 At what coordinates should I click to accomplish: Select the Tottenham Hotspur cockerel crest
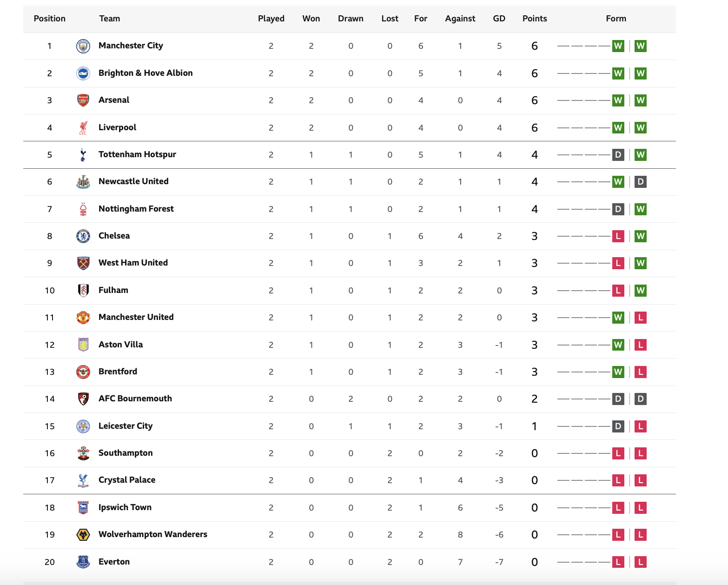83,155
